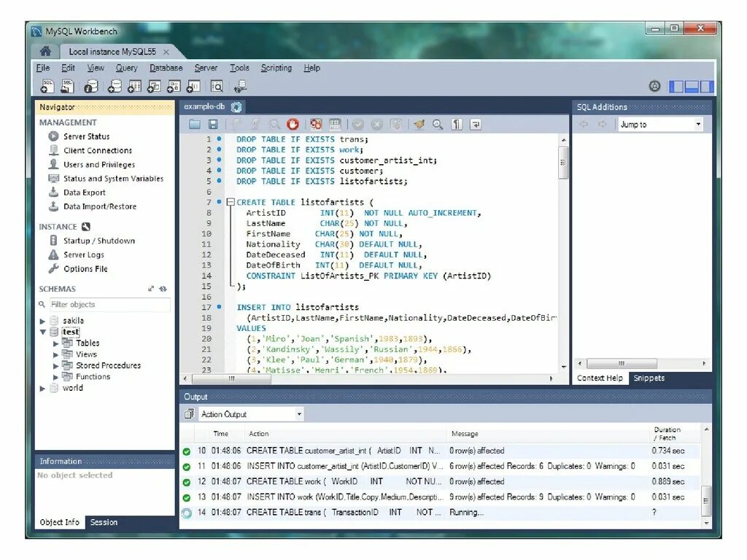This screenshot has height=560, width=747.
Task: Open the File menu
Action: click(43, 68)
